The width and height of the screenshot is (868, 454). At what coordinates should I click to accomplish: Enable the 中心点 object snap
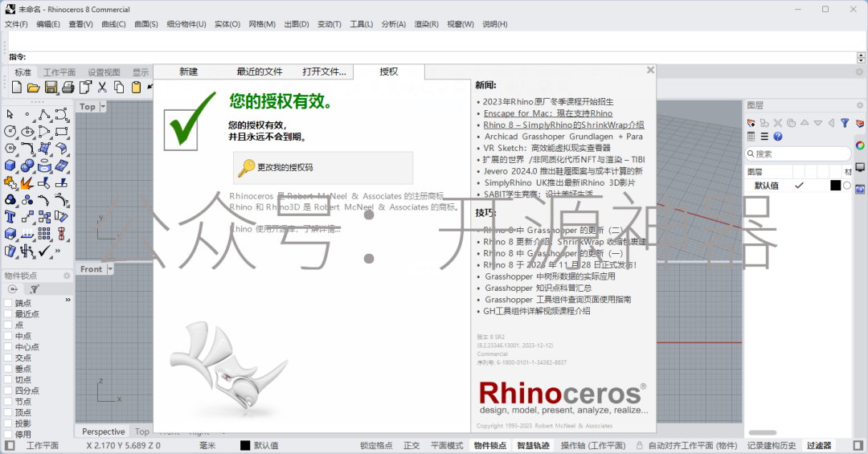(8, 347)
